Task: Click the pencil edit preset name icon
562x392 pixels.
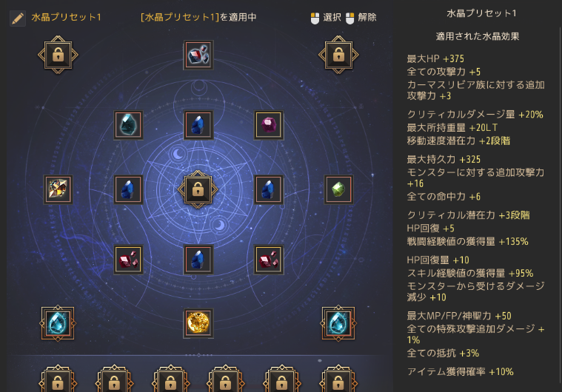Action: tap(18, 18)
